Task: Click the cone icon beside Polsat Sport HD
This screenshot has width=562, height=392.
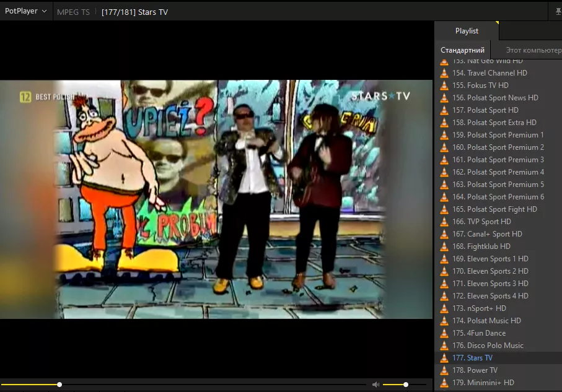Action: coord(444,110)
